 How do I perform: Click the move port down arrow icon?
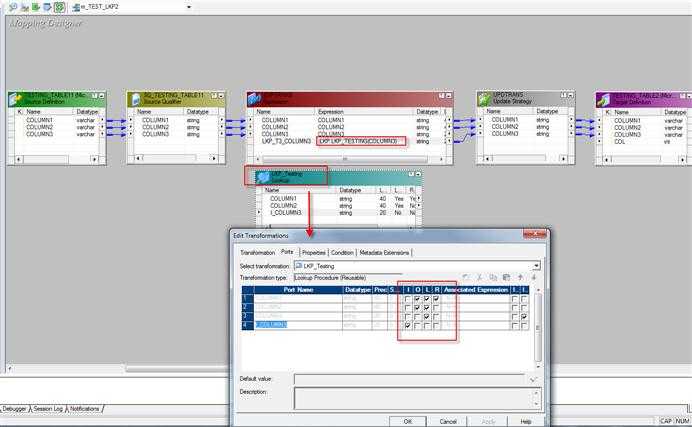pyautogui.click(x=534, y=277)
